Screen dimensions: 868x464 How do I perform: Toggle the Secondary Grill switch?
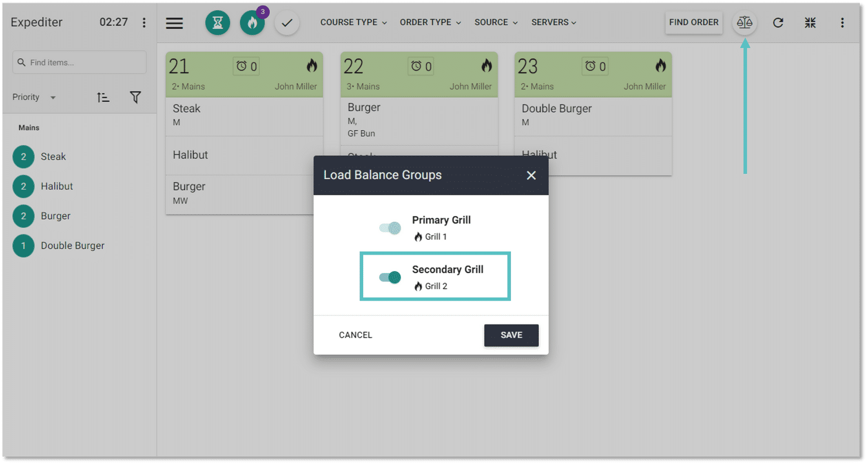390,277
